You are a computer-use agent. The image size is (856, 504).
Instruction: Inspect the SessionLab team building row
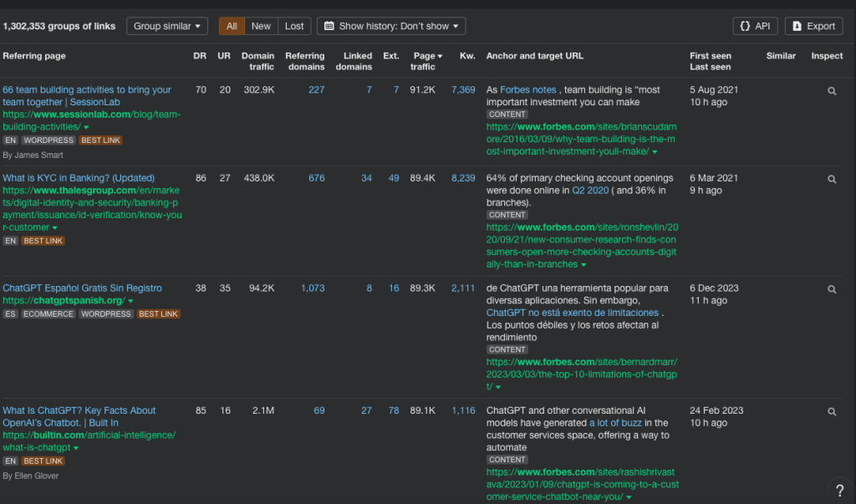point(832,91)
